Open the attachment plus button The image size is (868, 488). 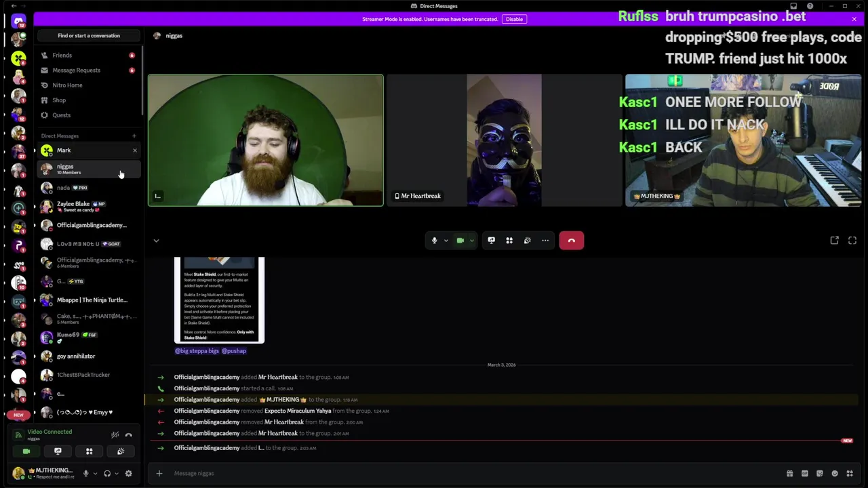click(x=159, y=473)
